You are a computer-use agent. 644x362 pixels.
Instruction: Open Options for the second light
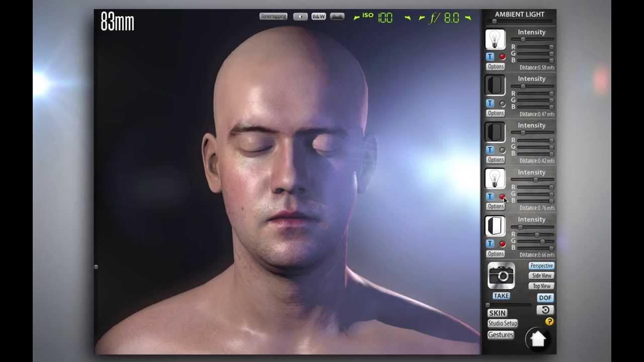(496, 113)
